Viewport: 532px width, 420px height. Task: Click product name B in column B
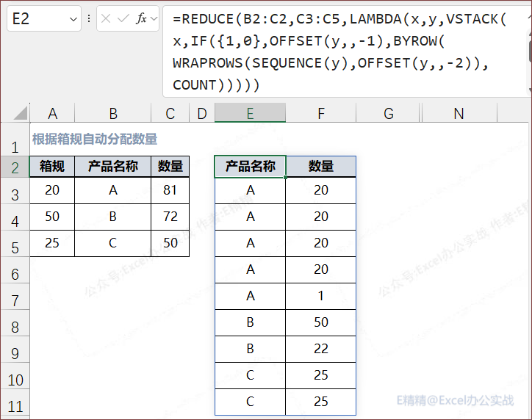coord(113,217)
